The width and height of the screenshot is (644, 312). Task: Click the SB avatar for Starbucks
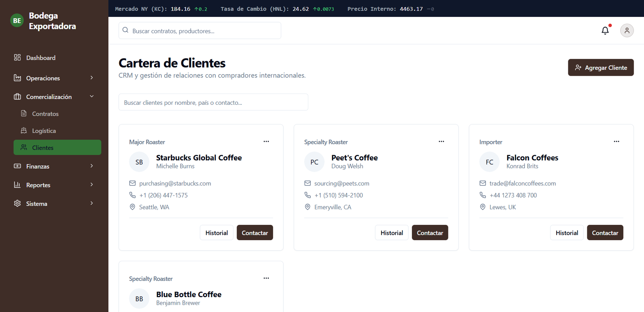[x=139, y=162]
